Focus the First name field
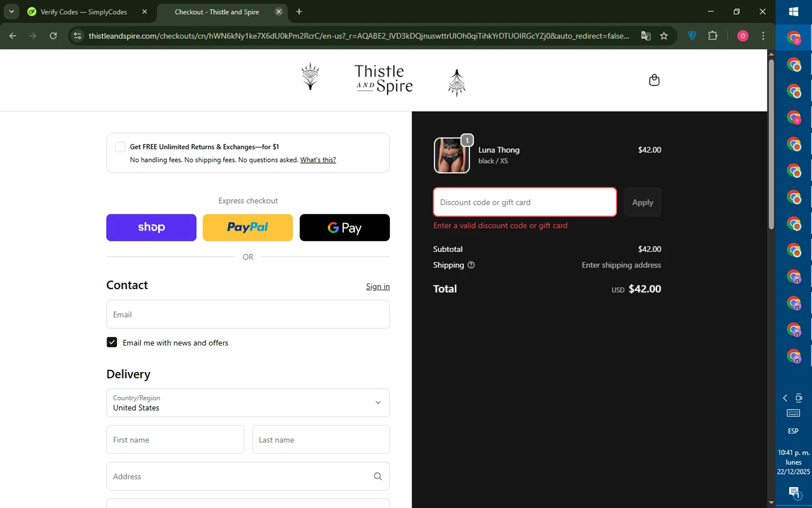This screenshot has height=508, width=812. (x=175, y=440)
